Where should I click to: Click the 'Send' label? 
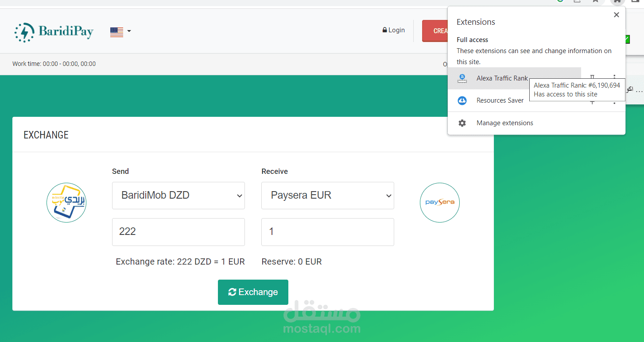tap(120, 171)
